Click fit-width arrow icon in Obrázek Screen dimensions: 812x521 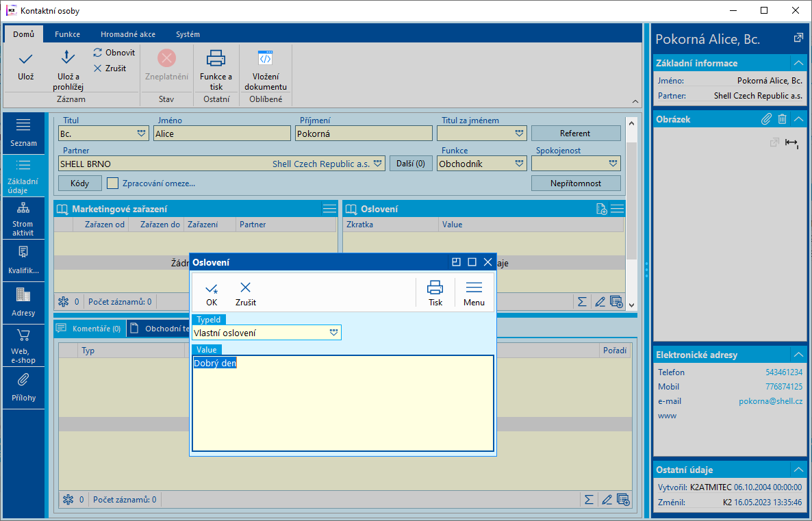[792, 142]
